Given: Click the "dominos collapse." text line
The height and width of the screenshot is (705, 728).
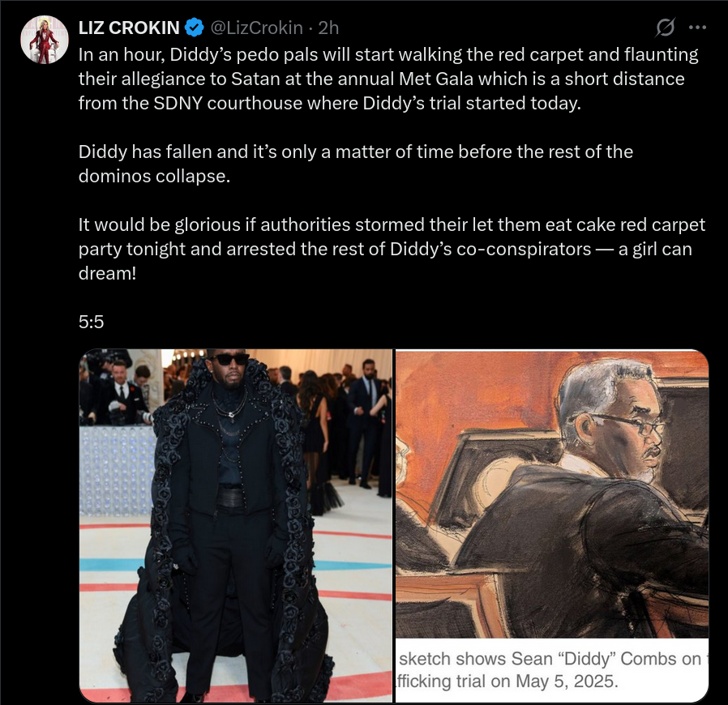Looking at the screenshot, I should coord(154,176).
